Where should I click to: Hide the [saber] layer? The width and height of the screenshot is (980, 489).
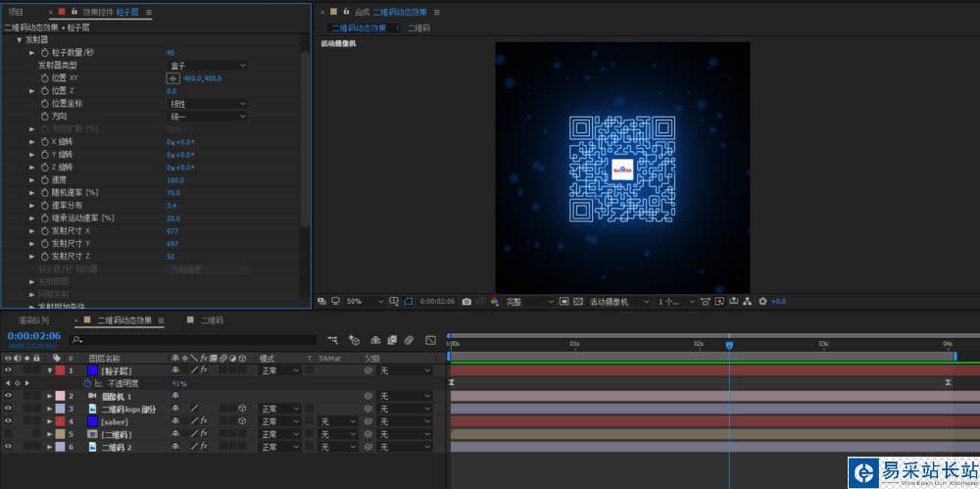(x=8, y=421)
